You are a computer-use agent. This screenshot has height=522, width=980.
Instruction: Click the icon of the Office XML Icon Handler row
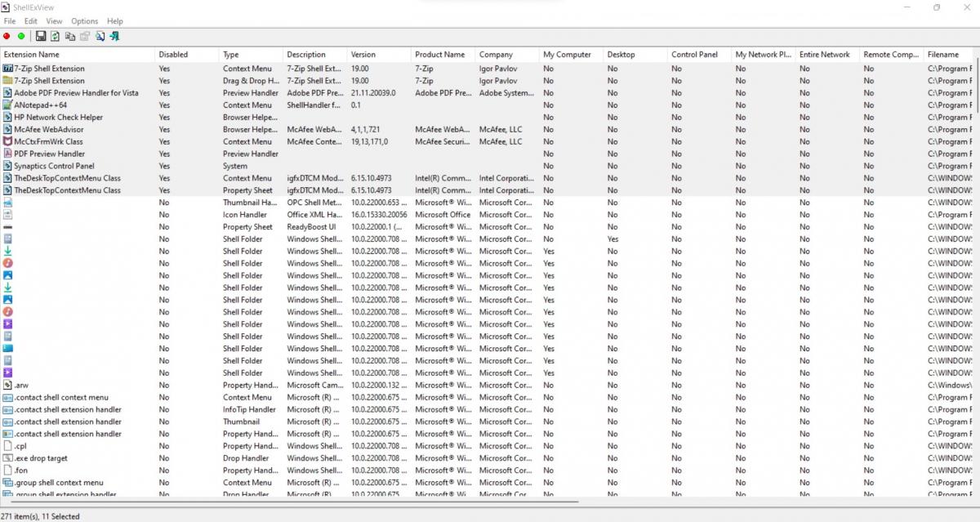(8, 214)
